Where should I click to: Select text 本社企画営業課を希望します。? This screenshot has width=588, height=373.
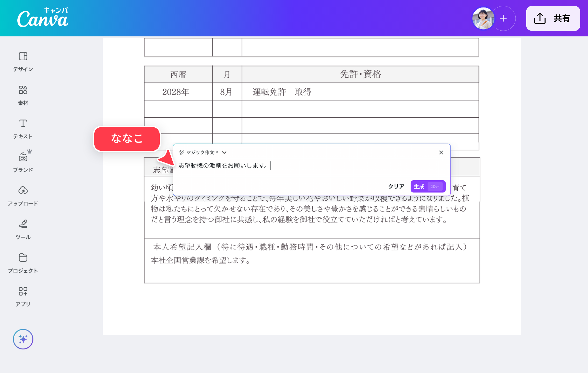[x=201, y=260]
